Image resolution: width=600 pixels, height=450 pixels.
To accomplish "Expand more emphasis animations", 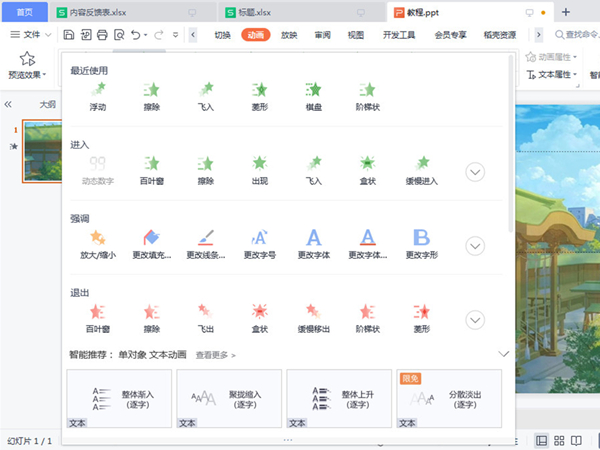I will coord(476,246).
